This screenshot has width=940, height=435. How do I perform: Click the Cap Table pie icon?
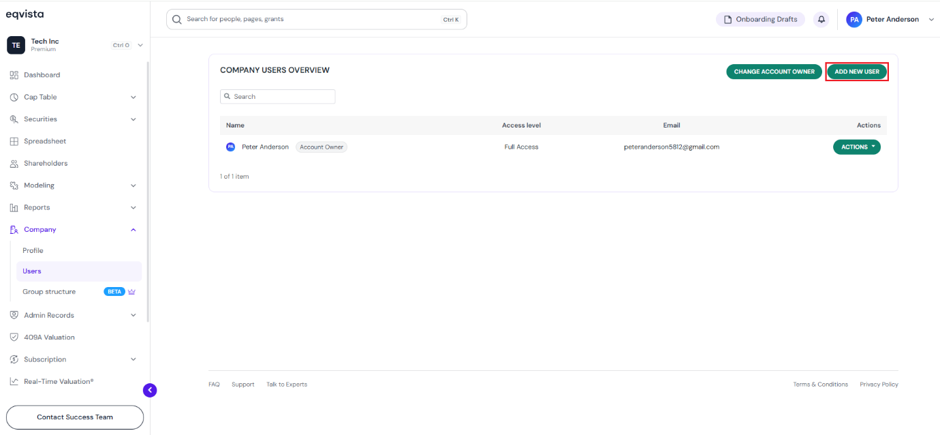(14, 97)
